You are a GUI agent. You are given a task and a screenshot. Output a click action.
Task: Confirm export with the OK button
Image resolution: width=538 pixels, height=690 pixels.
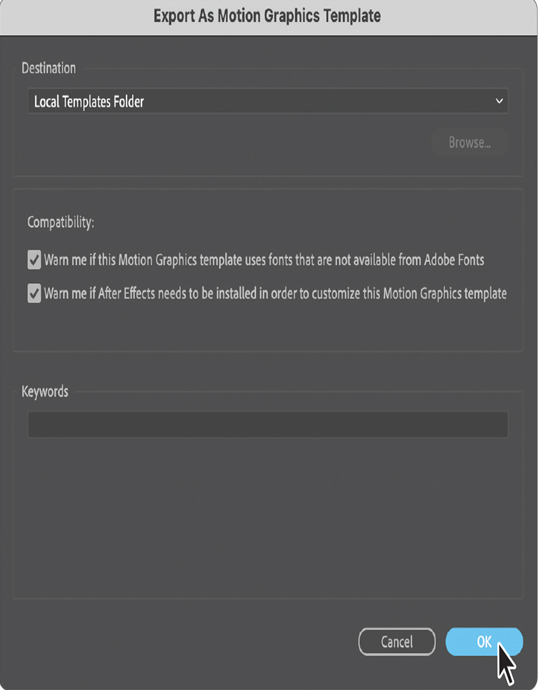pyautogui.click(x=484, y=642)
